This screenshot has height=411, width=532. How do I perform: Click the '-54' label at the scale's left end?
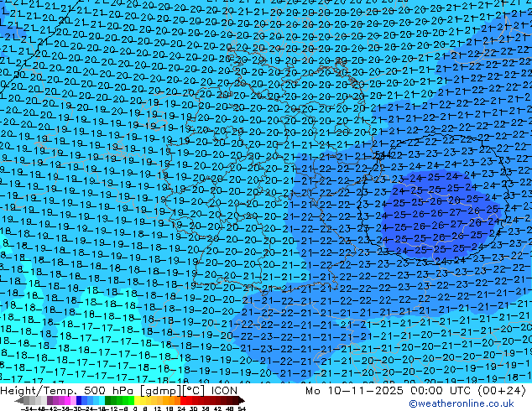click(x=27, y=408)
